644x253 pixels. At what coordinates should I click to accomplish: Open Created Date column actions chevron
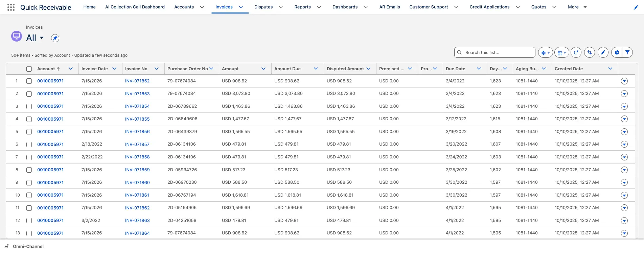coord(610,69)
